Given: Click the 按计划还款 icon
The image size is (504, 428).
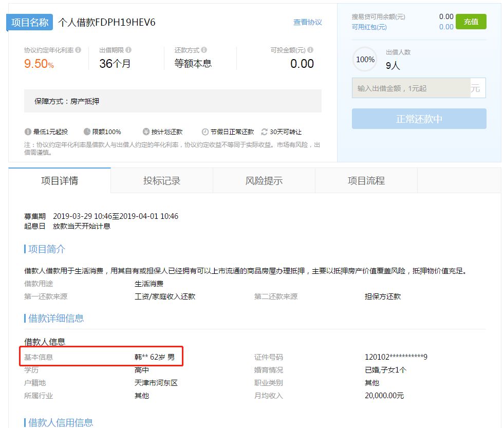Looking at the screenshot, I should point(146,132).
